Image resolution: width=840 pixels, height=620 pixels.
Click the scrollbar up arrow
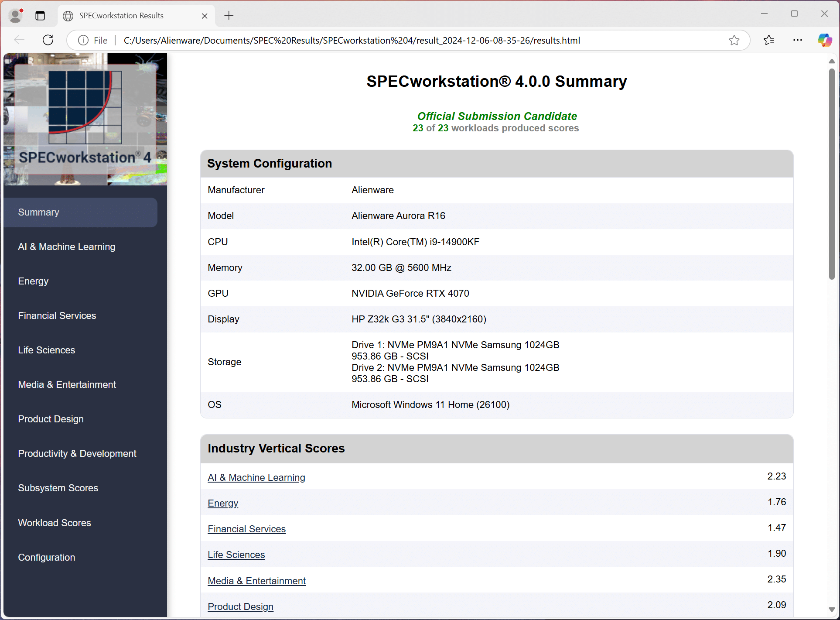tap(832, 61)
